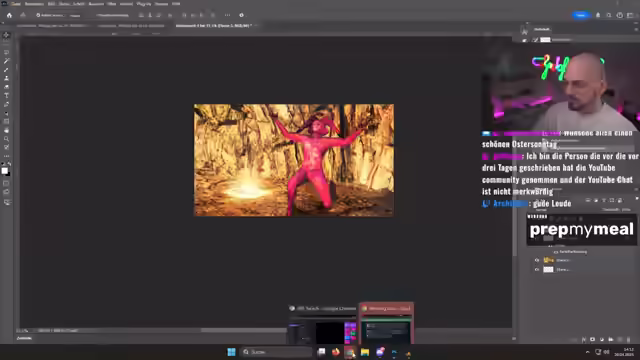Select the Clone Stamp tool
640x360 pixels.
pos(6,78)
